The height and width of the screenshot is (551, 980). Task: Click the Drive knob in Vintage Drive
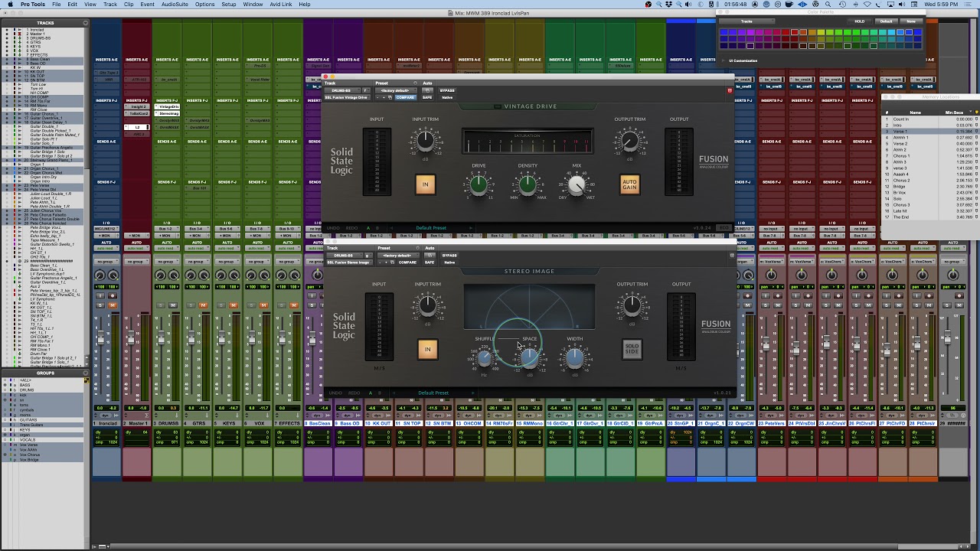click(x=479, y=184)
